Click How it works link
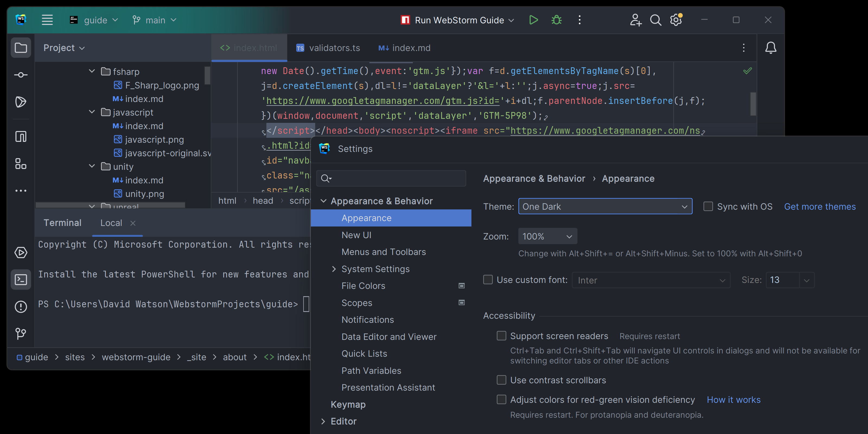 733,400
